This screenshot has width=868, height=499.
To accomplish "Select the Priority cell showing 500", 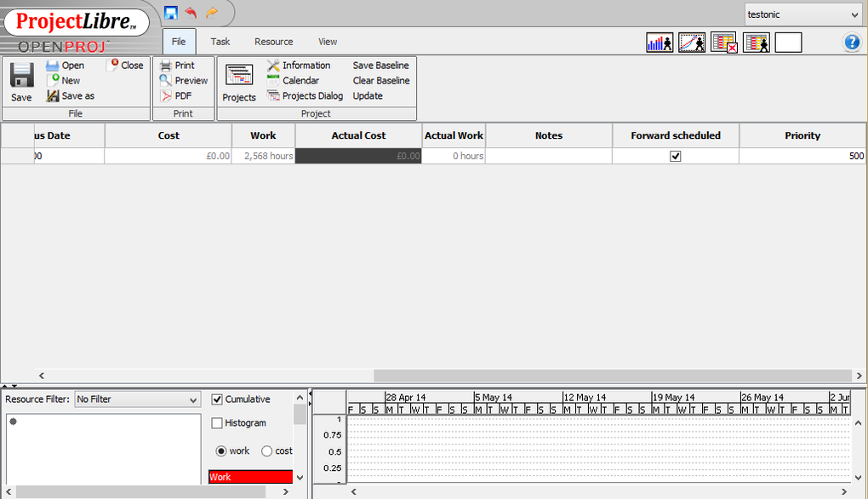I will pyautogui.click(x=802, y=156).
